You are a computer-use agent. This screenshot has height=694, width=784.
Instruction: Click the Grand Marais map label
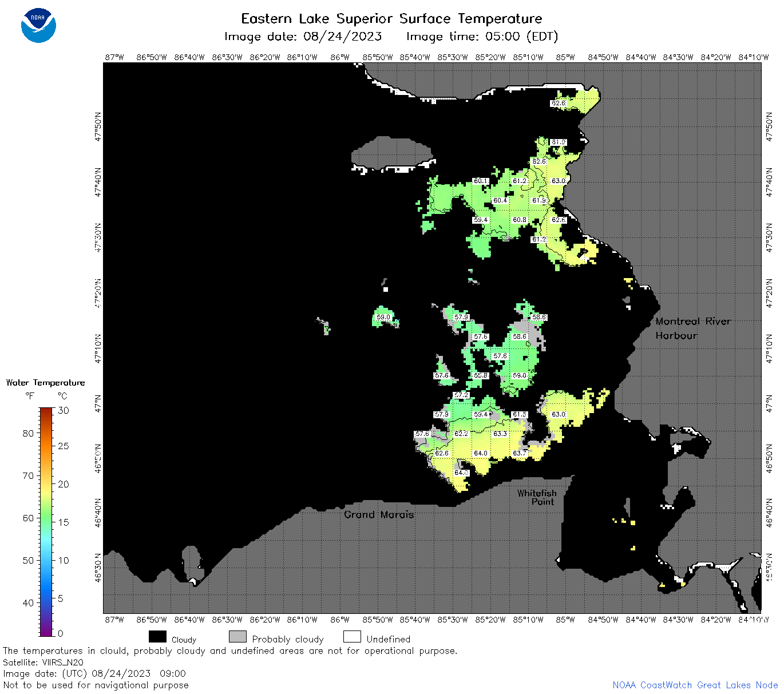(x=379, y=514)
